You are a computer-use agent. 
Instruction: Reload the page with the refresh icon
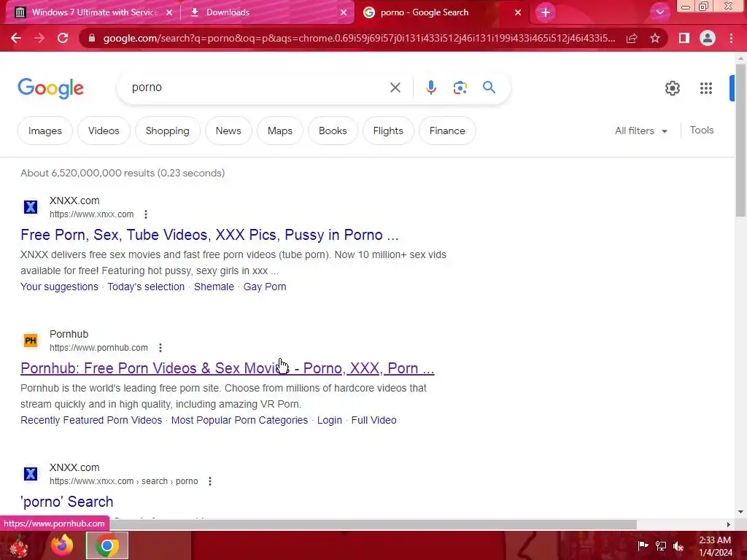[x=63, y=38]
